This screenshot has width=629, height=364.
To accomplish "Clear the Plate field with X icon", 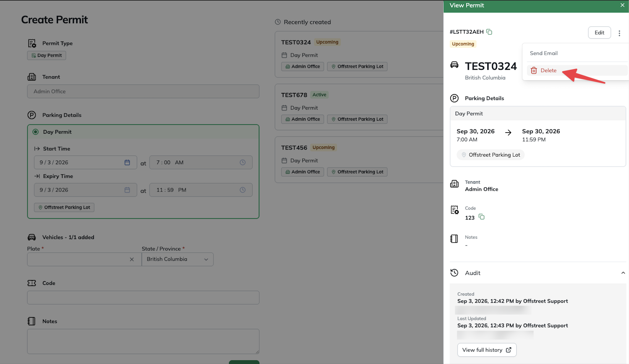I will click(132, 259).
